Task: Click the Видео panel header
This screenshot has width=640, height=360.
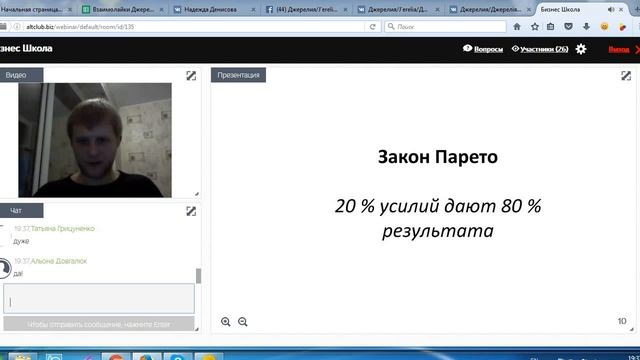Action: coord(21,75)
